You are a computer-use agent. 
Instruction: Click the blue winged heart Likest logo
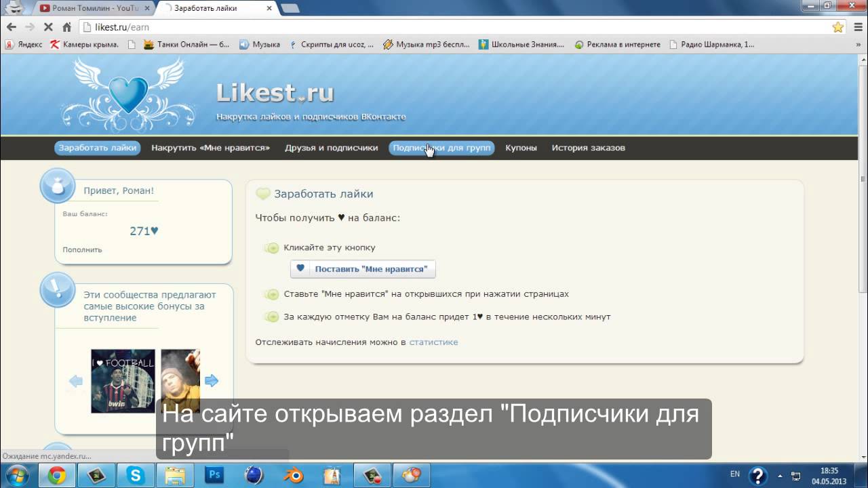tap(128, 95)
